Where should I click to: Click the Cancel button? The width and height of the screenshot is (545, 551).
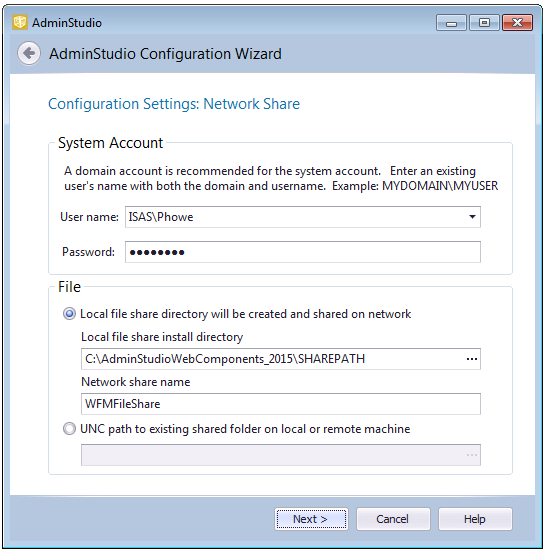coord(393,519)
